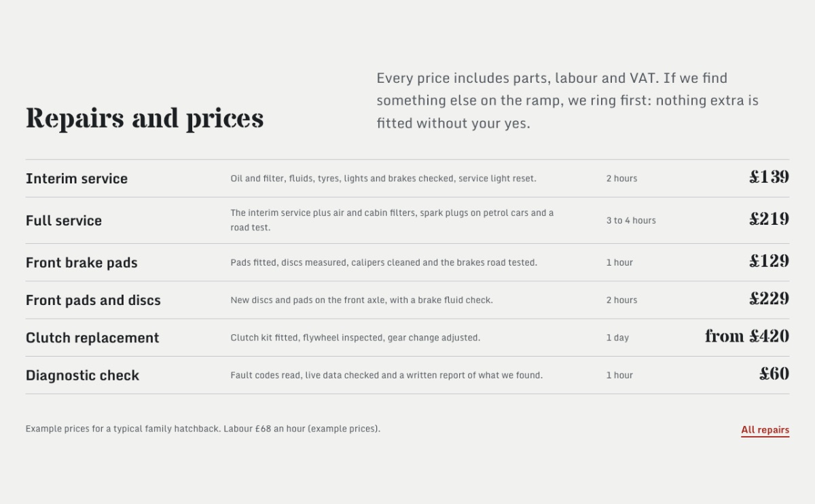
Task: Click the Diagnostic check heading
Action: [x=82, y=376]
